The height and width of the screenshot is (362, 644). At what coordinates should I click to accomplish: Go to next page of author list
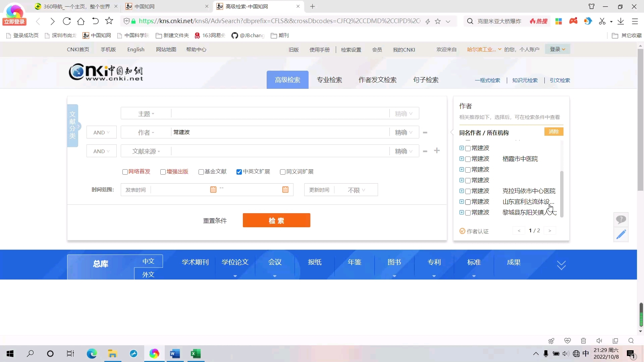[550, 231]
